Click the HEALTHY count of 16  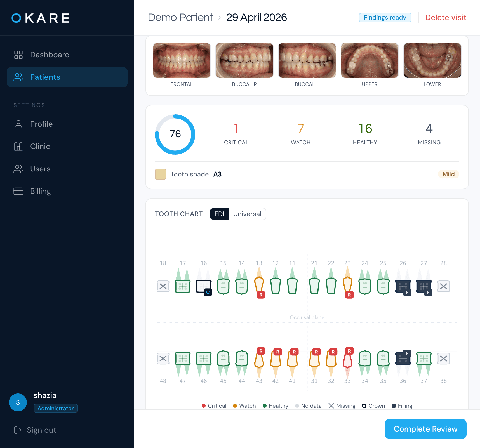click(365, 134)
